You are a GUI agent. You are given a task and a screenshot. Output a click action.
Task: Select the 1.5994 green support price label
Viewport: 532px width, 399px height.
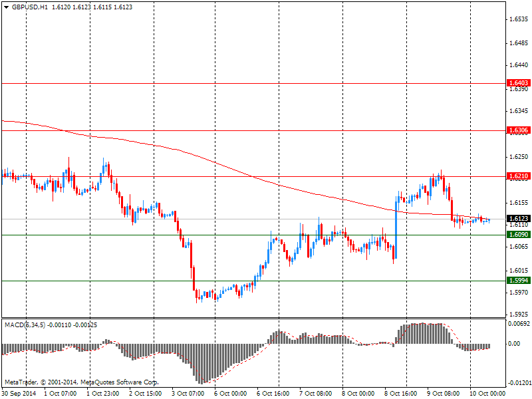click(519, 281)
